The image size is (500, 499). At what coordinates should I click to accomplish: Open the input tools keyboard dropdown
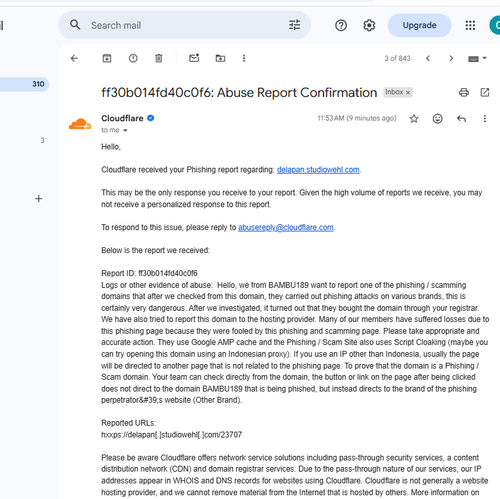(x=477, y=59)
